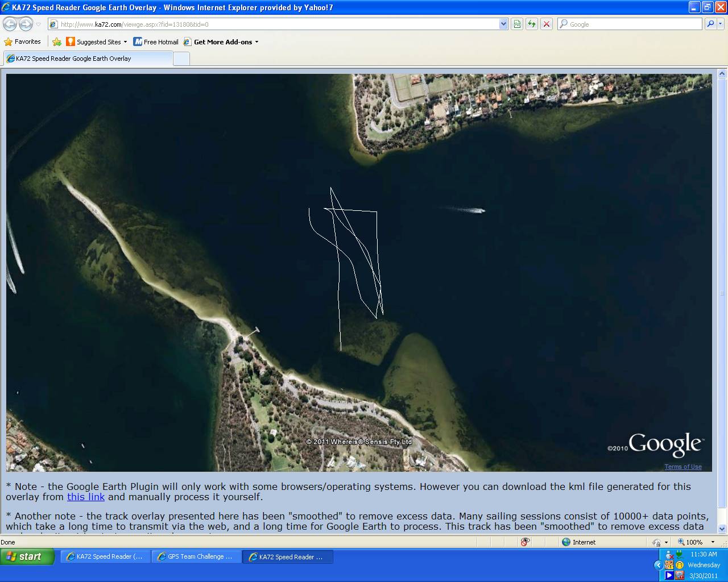Open the Terms of Use link

[x=682, y=467]
